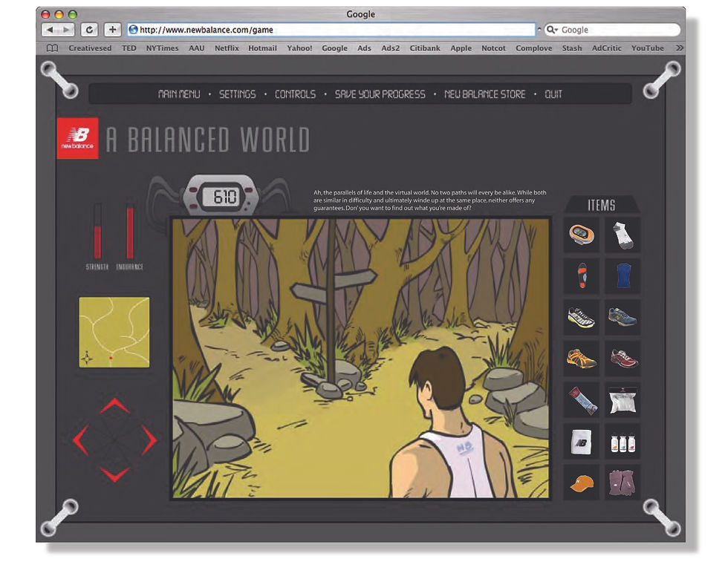Open the Hotmail bookmark

pos(262,48)
